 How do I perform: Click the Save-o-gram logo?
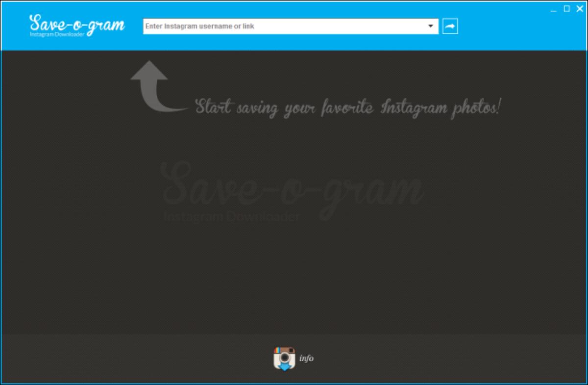(x=78, y=24)
